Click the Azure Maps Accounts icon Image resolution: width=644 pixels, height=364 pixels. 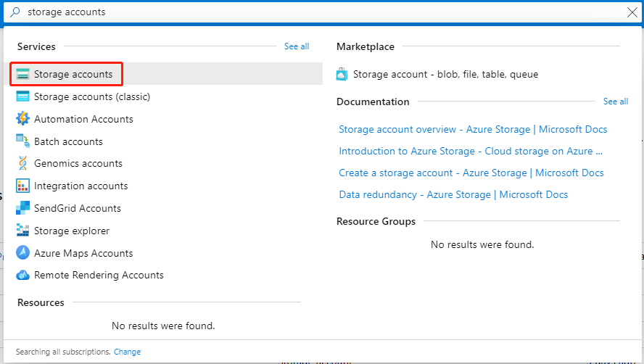pos(22,253)
